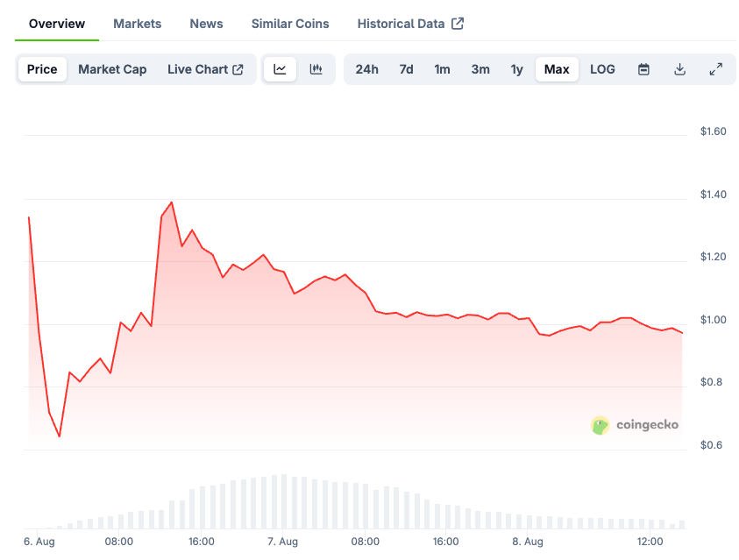
Task: Select the 3m time range
Action: pyautogui.click(x=480, y=68)
